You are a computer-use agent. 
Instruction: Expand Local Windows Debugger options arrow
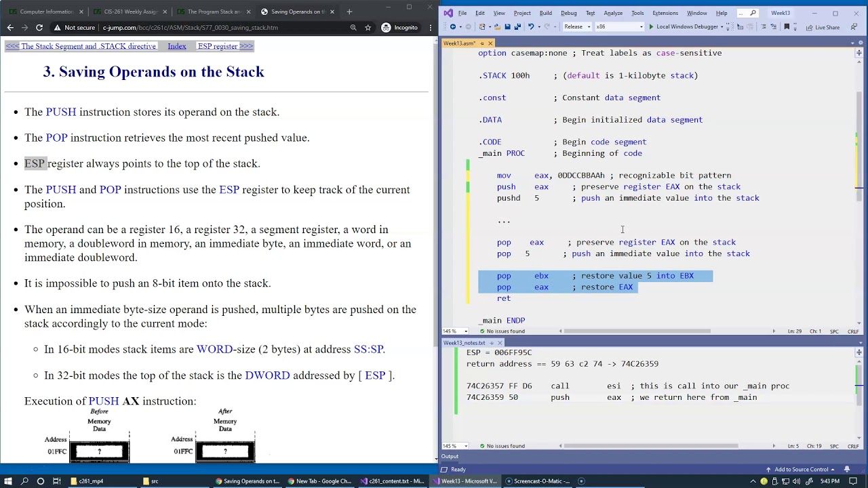click(x=722, y=27)
